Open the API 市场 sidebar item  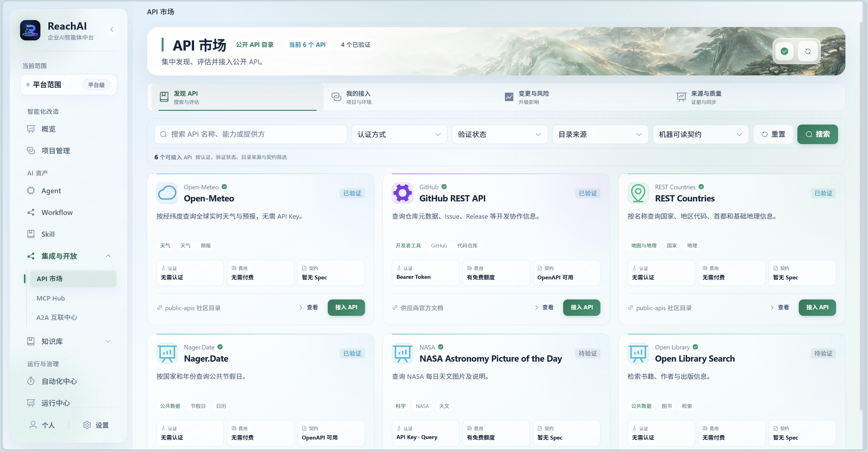[x=73, y=279]
